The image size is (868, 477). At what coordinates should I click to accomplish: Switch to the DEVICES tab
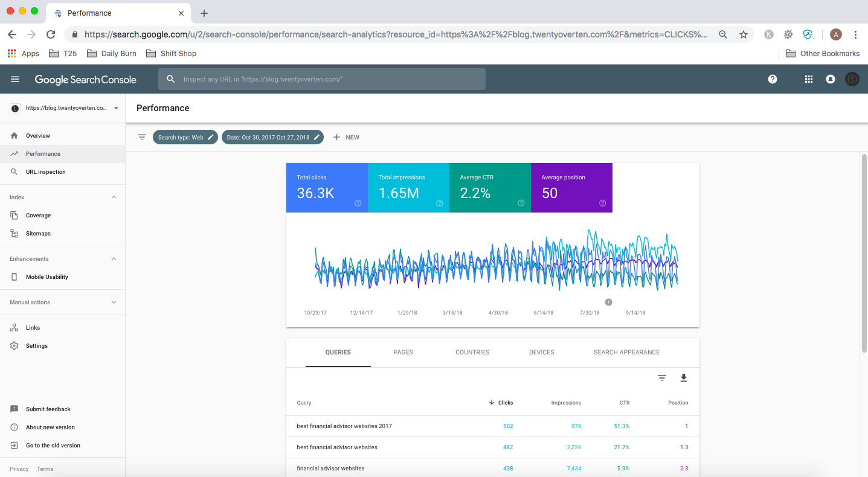[x=541, y=352]
